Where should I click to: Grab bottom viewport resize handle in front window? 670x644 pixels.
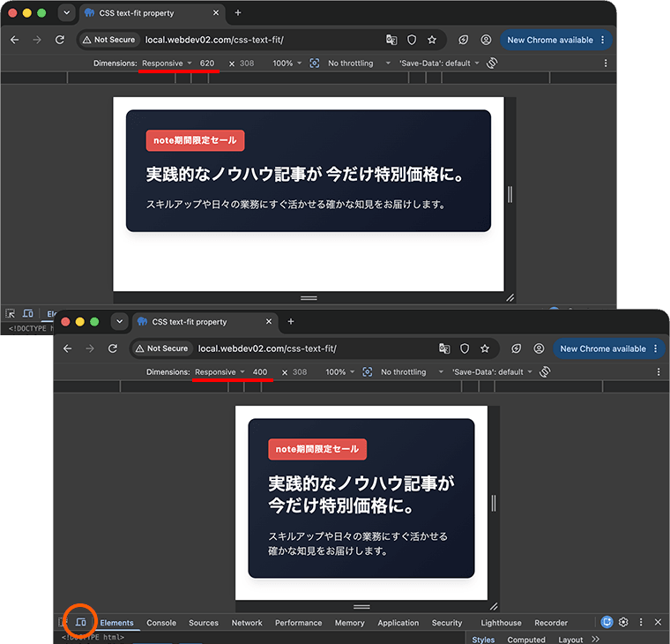(361, 606)
